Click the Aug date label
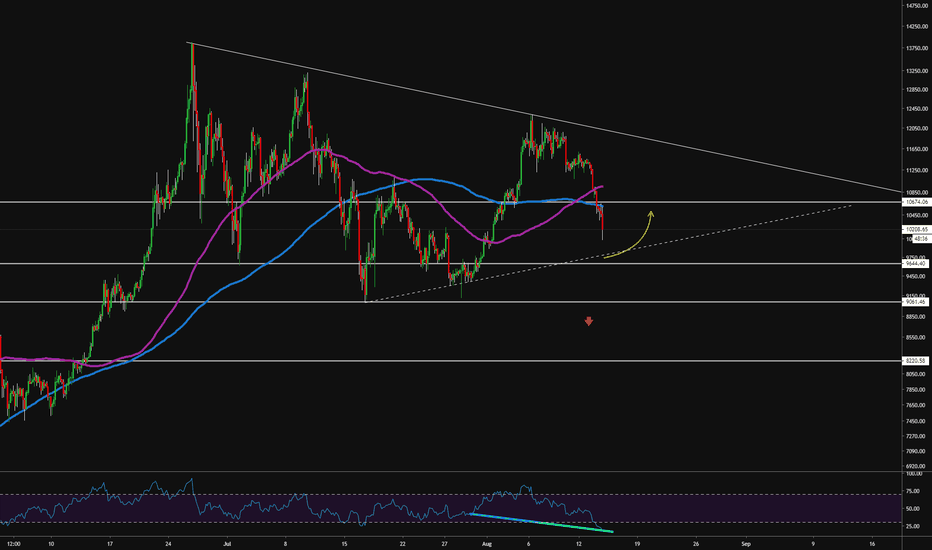Viewport: 932px width, 550px height. click(x=487, y=543)
